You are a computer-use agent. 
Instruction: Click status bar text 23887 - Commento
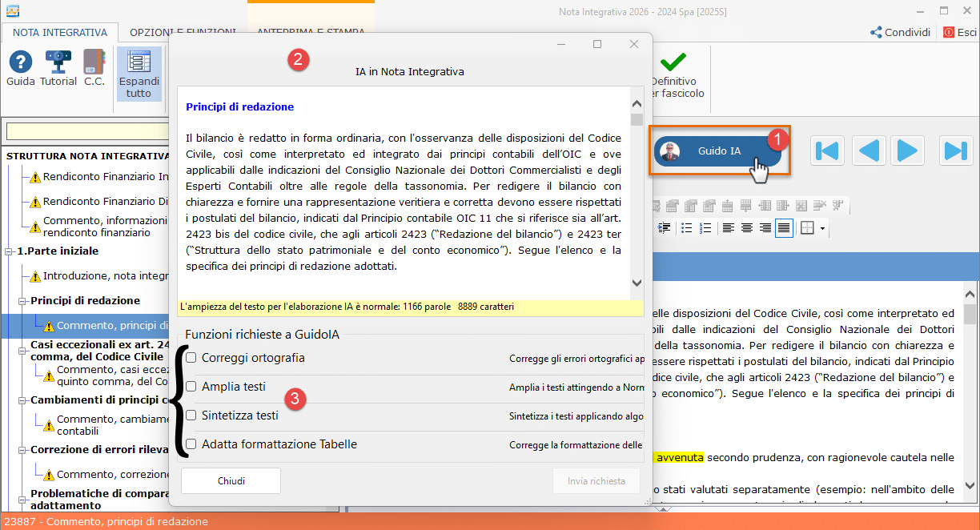(x=105, y=521)
